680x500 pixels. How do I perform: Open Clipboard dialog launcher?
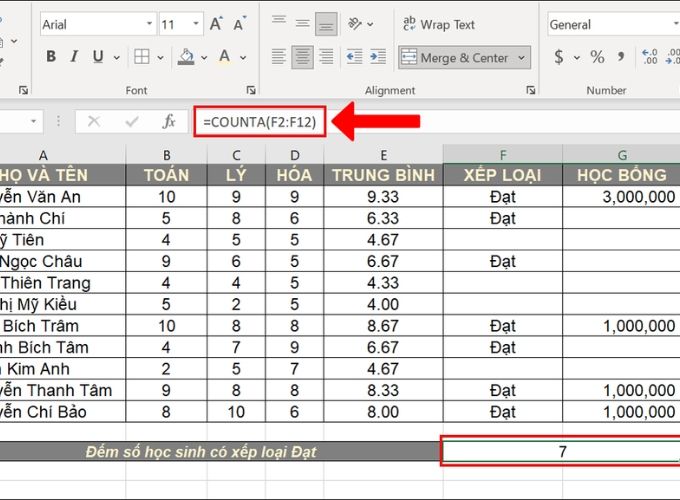23,90
